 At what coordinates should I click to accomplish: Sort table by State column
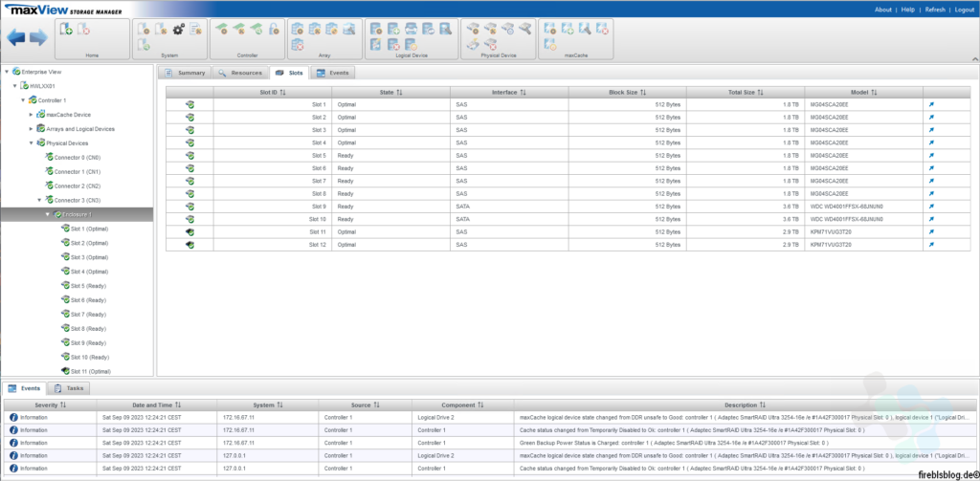390,93
